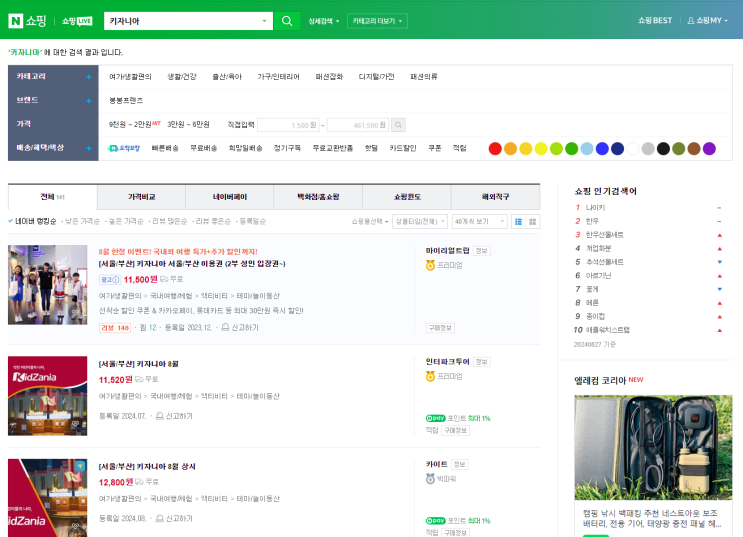Sort by 리뷰 좋은순

(213, 221)
